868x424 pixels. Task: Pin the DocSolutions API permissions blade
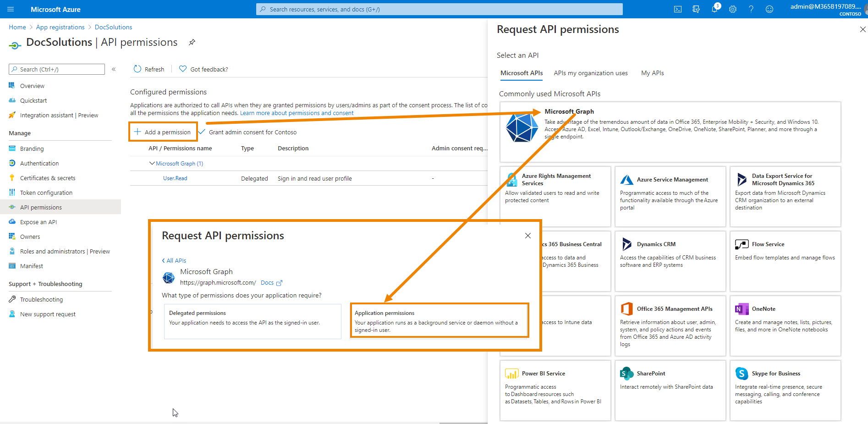(192, 42)
